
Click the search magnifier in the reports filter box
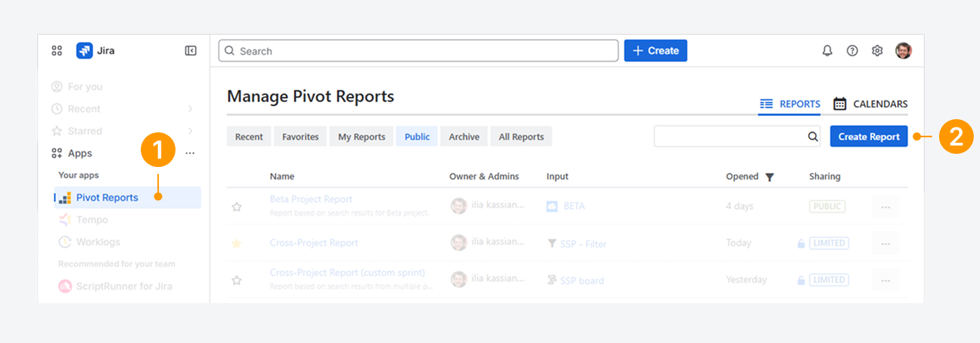click(x=813, y=137)
